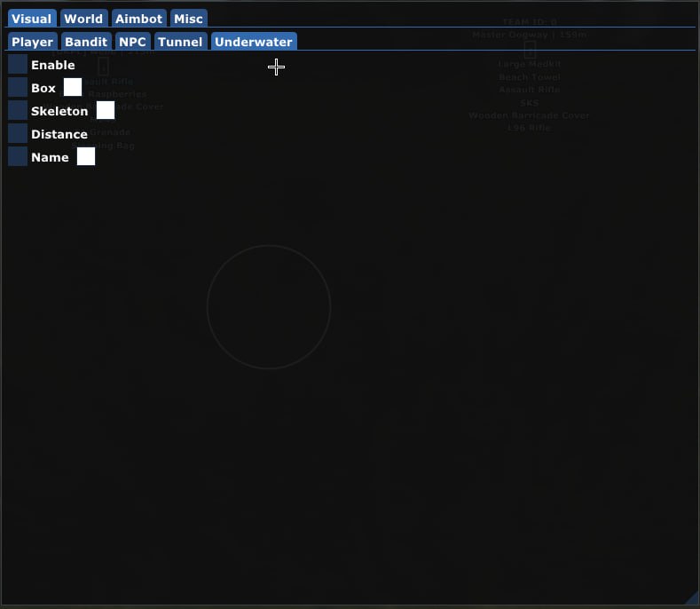Click the Underwater sub-tab
Image resolution: width=700 pixels, height=609 pixels.
[x=253, y=42]
